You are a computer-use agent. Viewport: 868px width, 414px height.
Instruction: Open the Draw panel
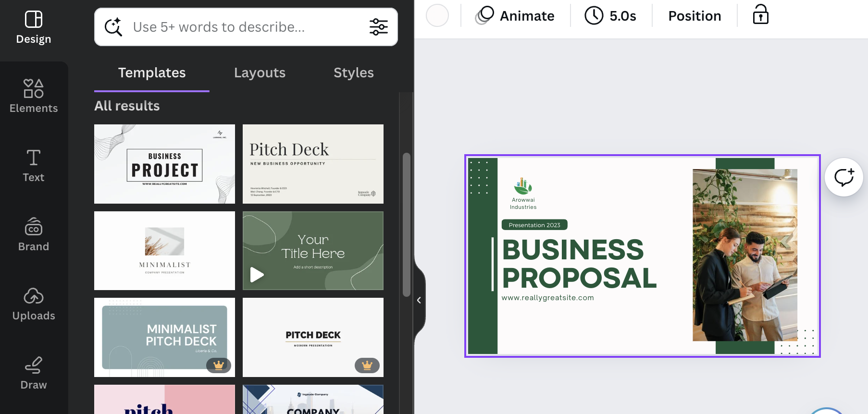[34, 373]
